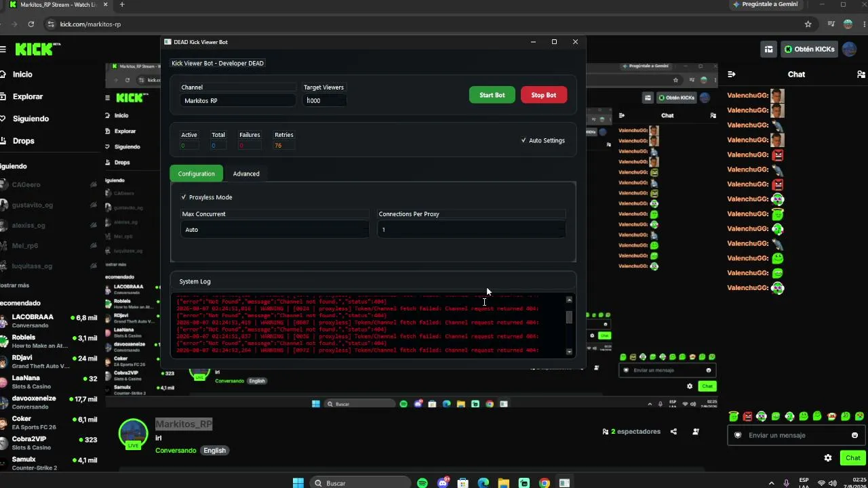Open davooxeneize recommended channel
The image size is (868, 488).
49,403
